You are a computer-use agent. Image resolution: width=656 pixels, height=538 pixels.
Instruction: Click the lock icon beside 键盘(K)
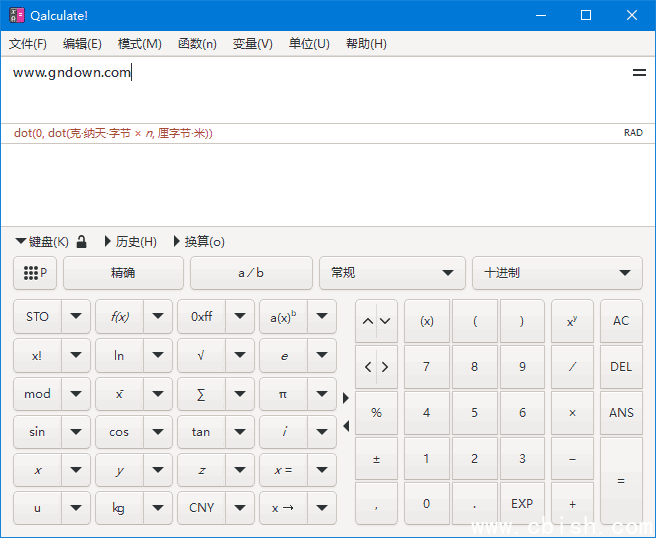click(x=82, y=242)
